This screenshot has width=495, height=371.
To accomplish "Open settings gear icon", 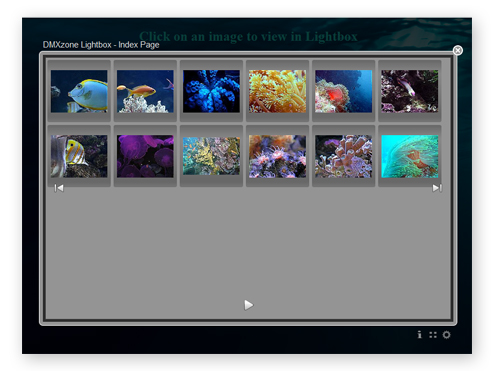I will point(446,334).
